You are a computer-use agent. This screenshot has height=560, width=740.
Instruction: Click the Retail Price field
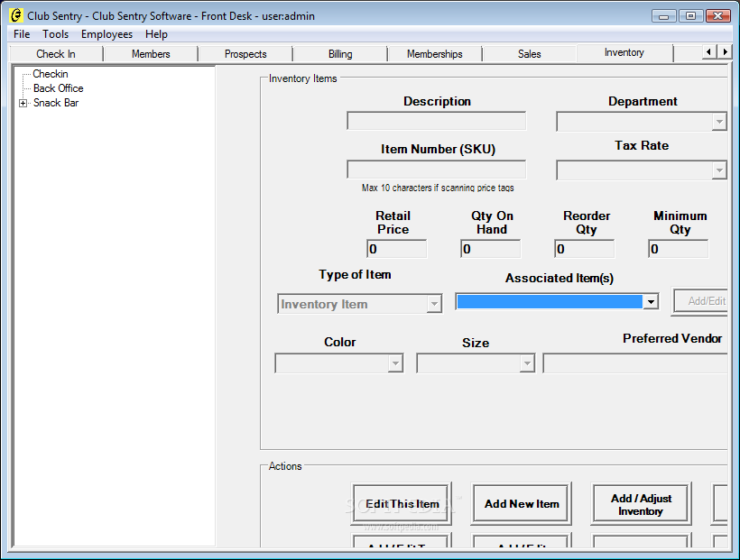tap(396, 249)
